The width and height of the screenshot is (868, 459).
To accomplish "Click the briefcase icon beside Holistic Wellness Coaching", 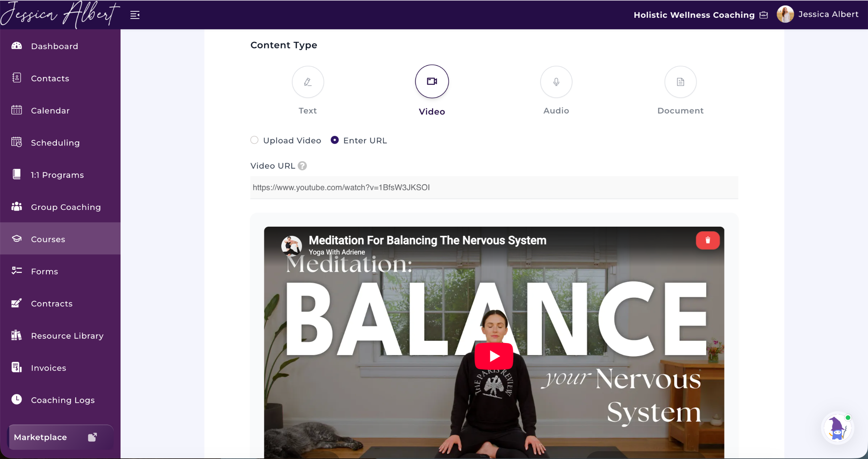I will pyautogui.click(x=764, y=15).
